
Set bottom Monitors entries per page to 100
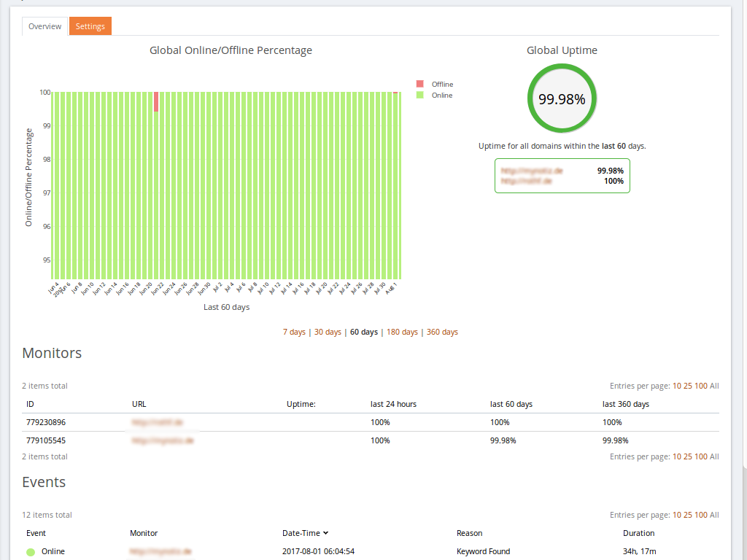click(701, 456)
